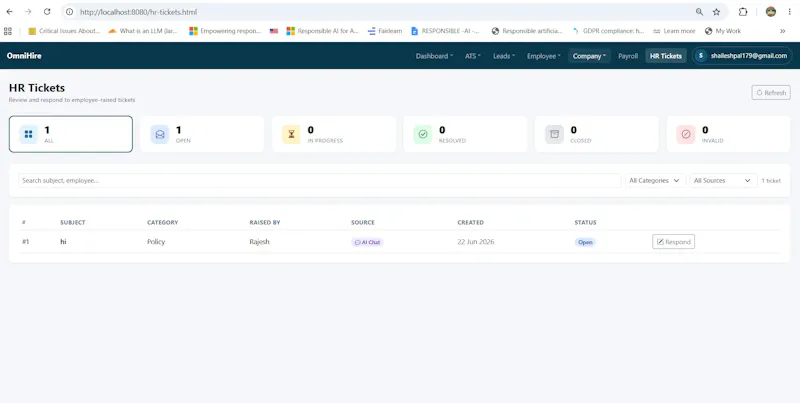Click the AI Chat source badge
800x403 pixels.
[367, 242]
